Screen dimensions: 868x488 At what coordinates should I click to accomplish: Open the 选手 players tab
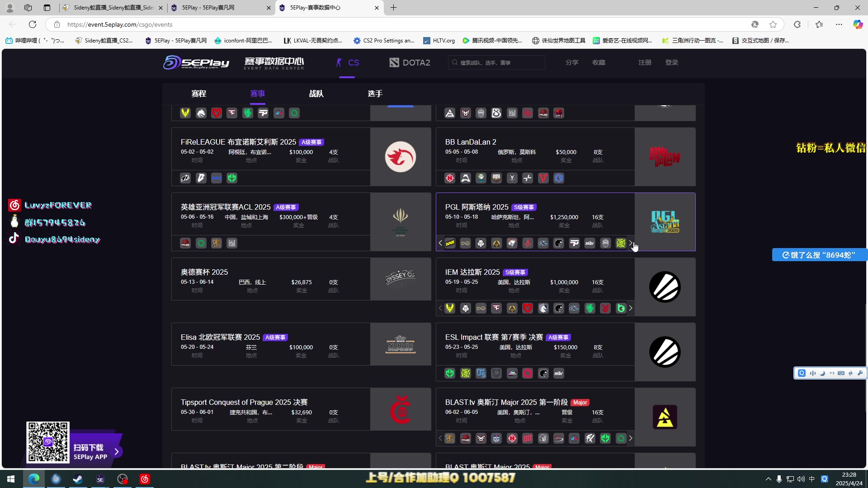pos(375,94)
